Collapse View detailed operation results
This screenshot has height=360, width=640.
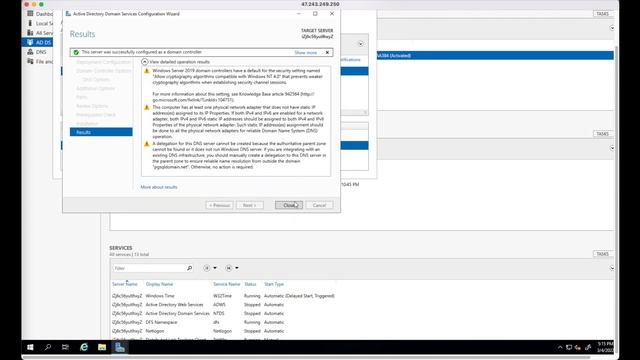click(144, 62)
